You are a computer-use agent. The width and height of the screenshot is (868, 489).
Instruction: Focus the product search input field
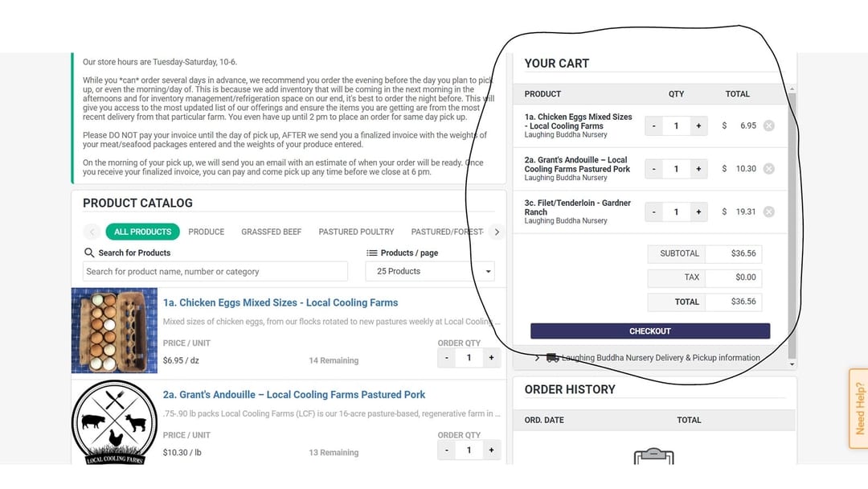tap(215, 271)
